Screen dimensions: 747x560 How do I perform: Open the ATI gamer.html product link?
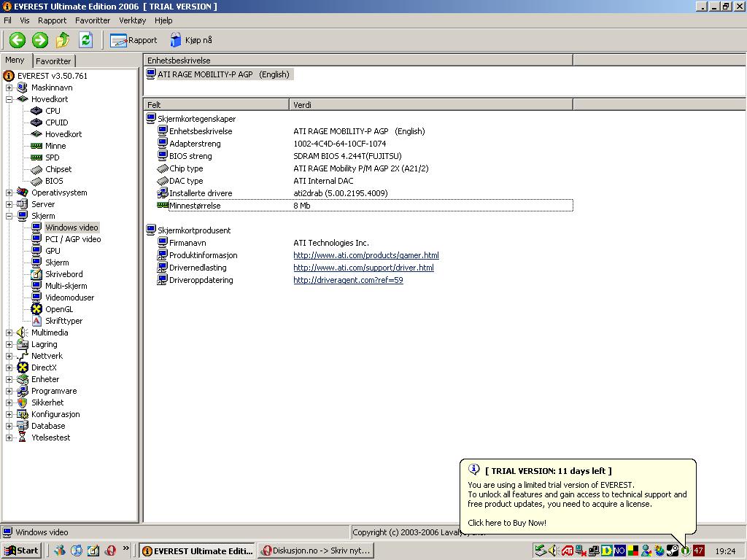[x=366, y=255]
